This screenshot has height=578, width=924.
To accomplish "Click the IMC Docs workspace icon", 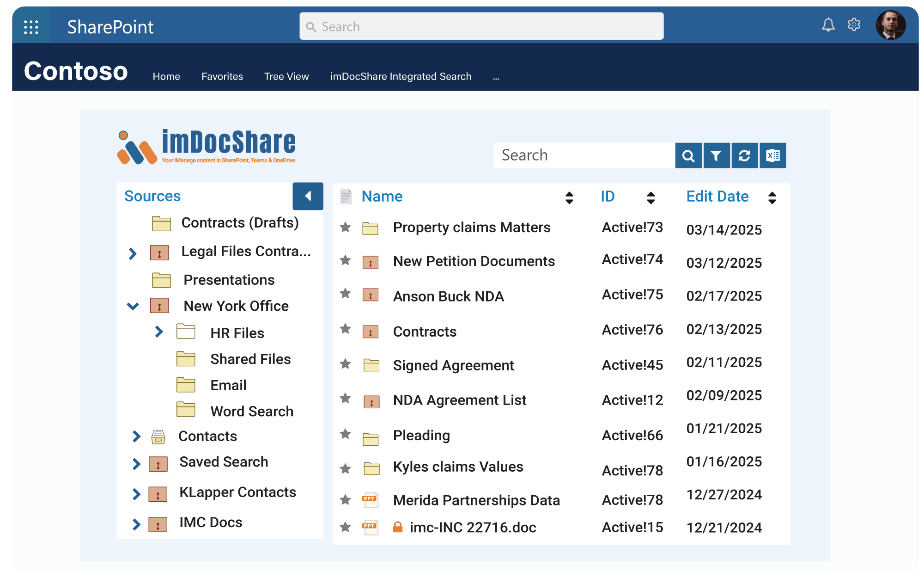I will point(158,524).
